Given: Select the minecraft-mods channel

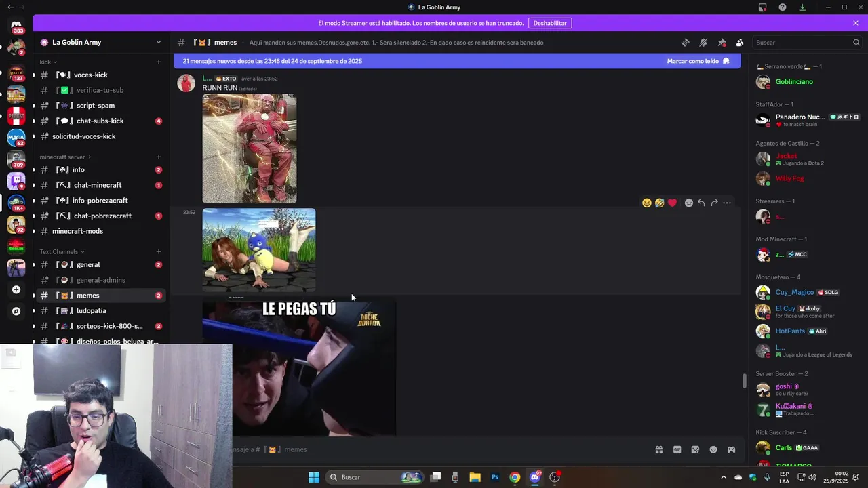Looking at the screenshot, I should click(x=102, y=231).
